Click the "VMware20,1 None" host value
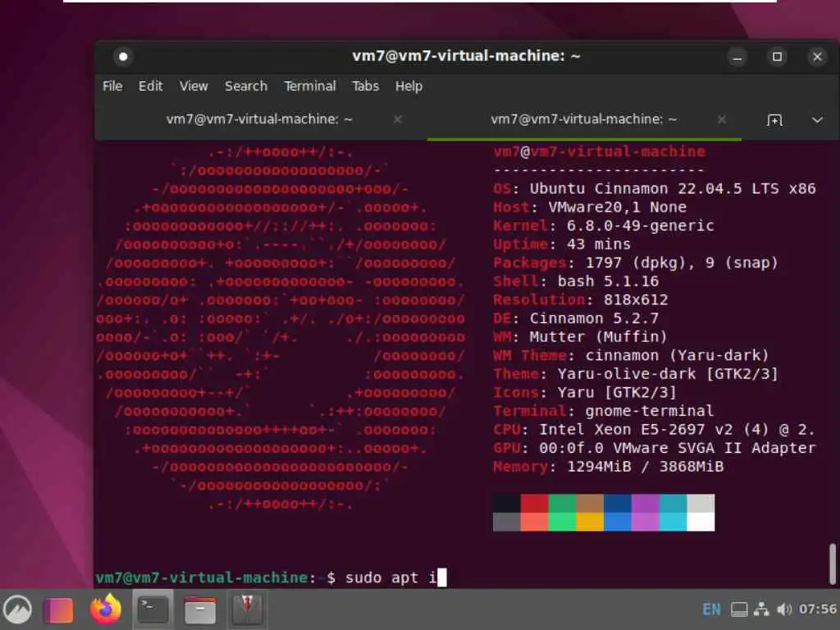 (617, 208)
